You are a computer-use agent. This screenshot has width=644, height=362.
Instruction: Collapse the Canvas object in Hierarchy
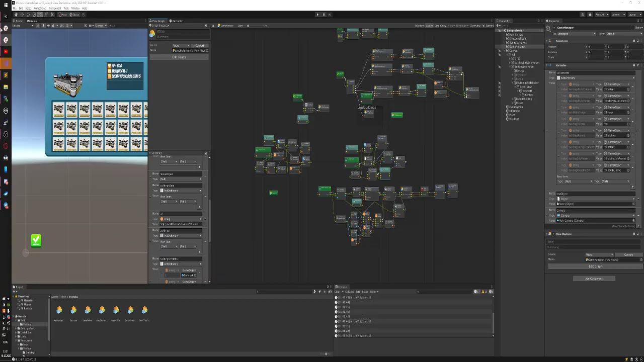505,50
